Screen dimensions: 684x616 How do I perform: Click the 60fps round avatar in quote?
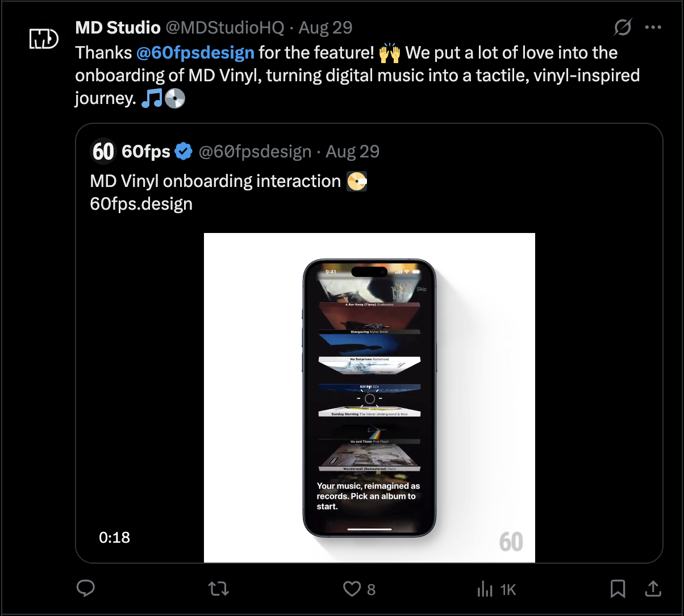click(x=103, y=151)
